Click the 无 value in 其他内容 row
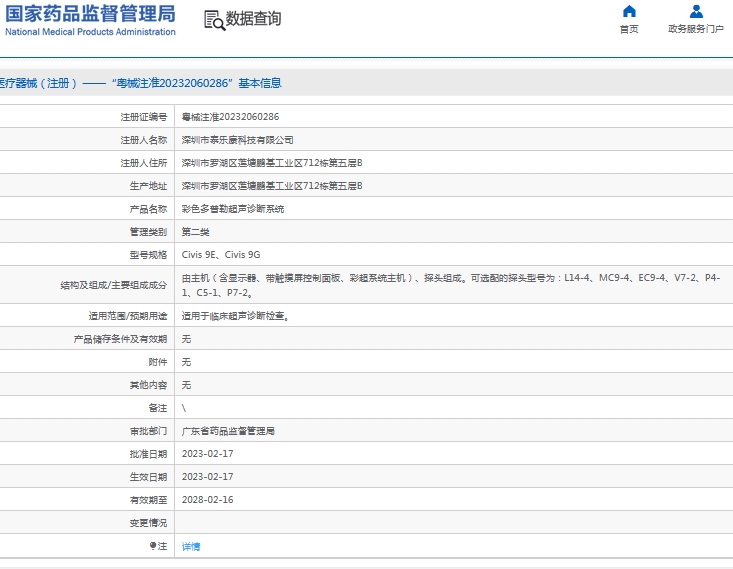 [187, 385]
